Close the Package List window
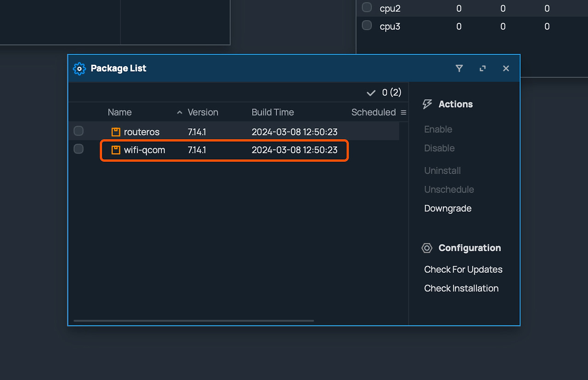The image size is (588, 380). pos(506,68)
